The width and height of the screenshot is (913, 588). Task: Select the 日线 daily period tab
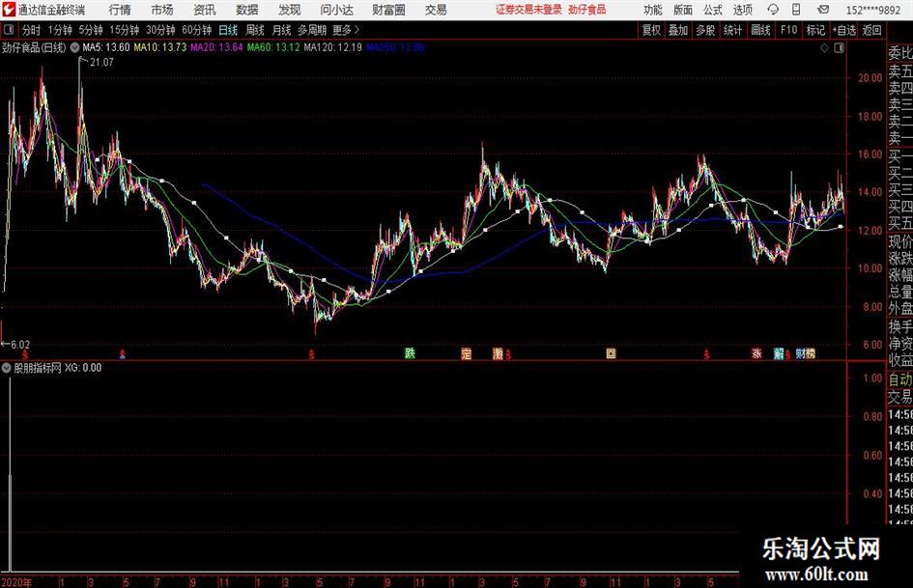pos(228,30)
